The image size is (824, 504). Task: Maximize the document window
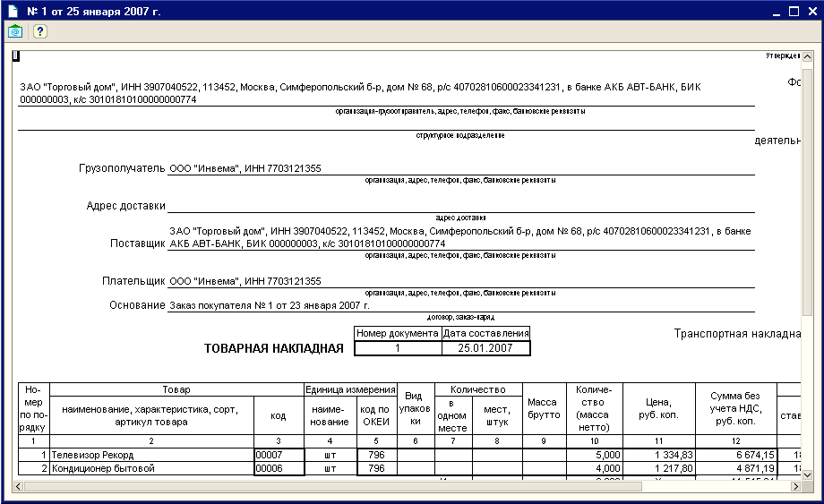[794, 12]
